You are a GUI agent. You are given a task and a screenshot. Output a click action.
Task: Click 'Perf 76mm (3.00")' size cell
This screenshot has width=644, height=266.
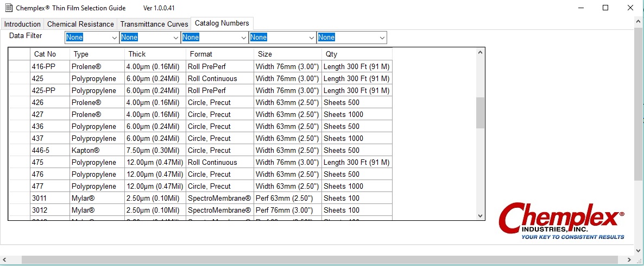(x=287, y=209)
